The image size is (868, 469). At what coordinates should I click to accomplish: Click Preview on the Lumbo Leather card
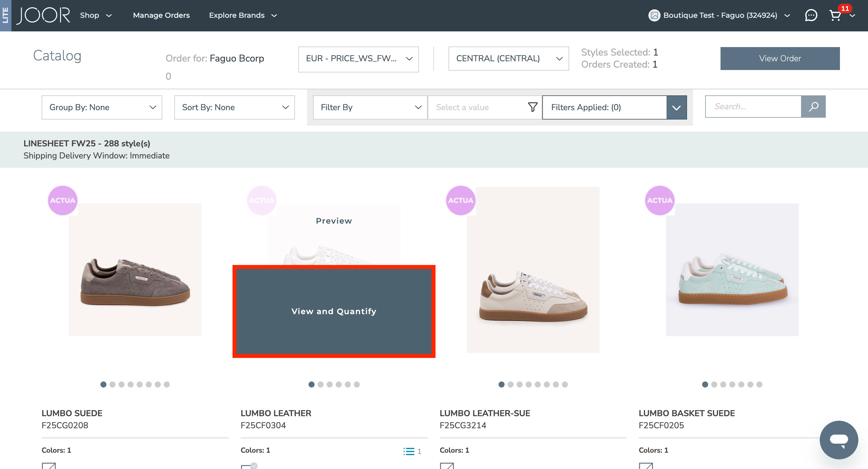(x=334, y=221)
